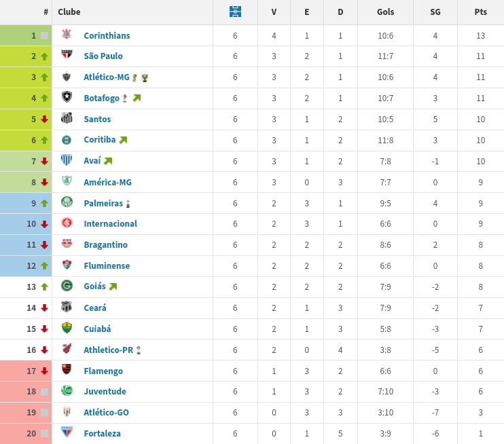Click the red relegation cell for rank 19
The height and width of the screenshot is (444, 504).
pyautogui.click(x=26, y=413)
